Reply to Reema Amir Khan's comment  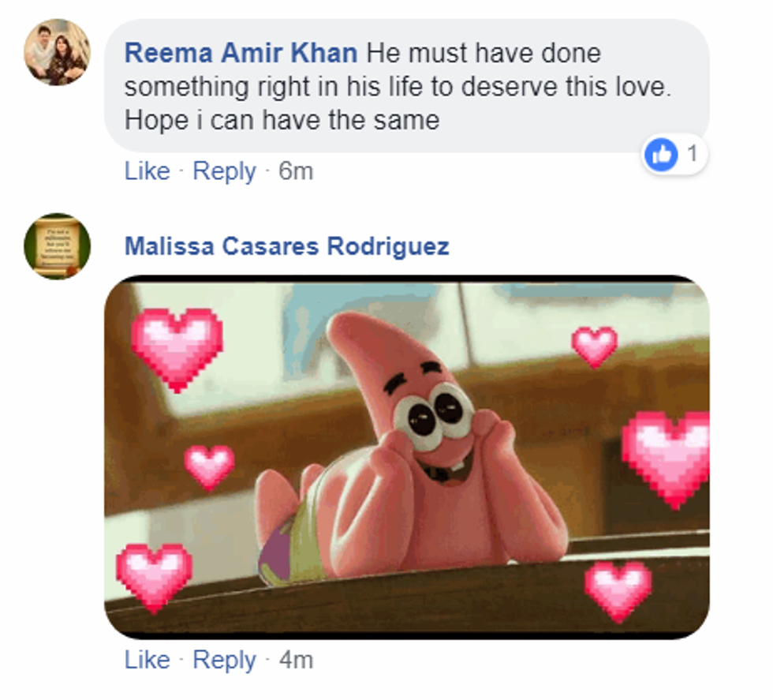(x=224, y=171)
